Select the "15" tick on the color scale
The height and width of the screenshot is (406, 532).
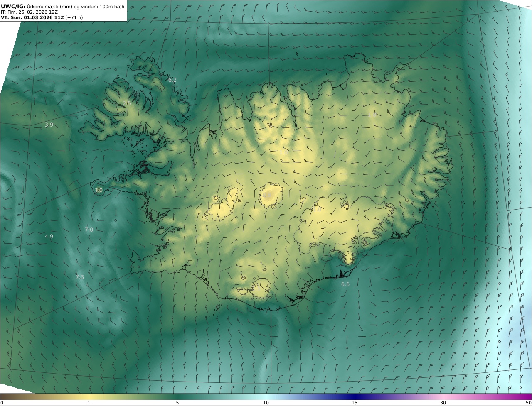[355, 403]
